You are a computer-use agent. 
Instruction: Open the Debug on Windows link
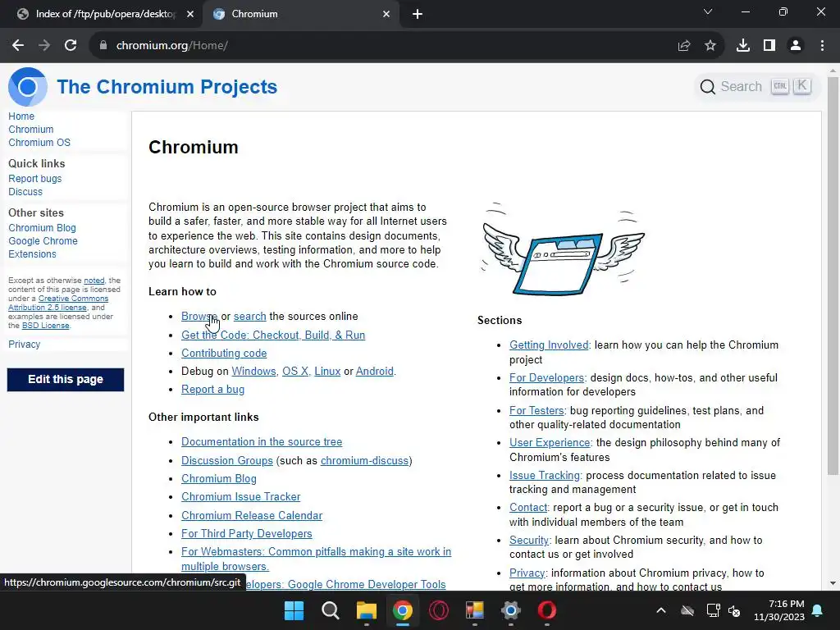(x=253, y=372)
